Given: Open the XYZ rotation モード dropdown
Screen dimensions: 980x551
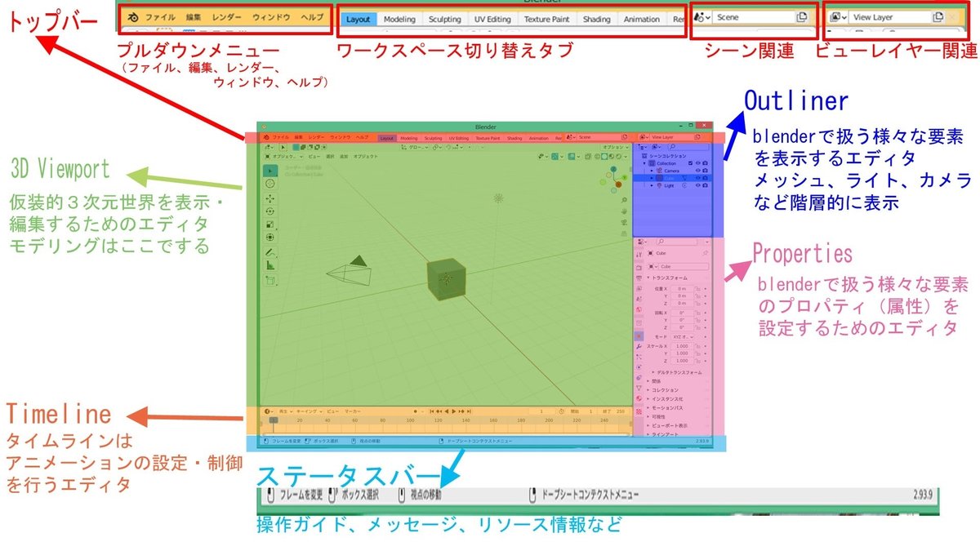Looking at the screenshot, I should click(683, 336).
